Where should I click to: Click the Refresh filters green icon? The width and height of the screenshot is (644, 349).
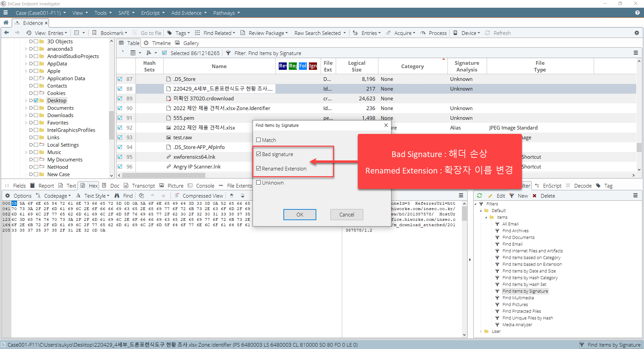click(x=479, y=196)
